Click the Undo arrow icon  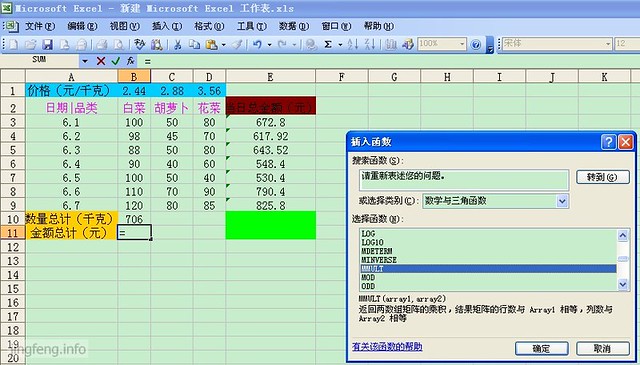257,44
